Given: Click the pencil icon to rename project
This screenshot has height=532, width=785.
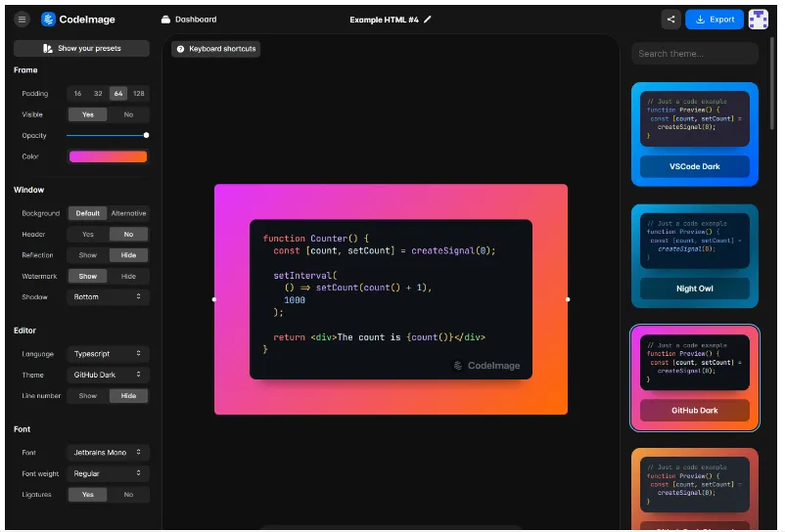Looking at the screenshot, I should tap(427, 20).
